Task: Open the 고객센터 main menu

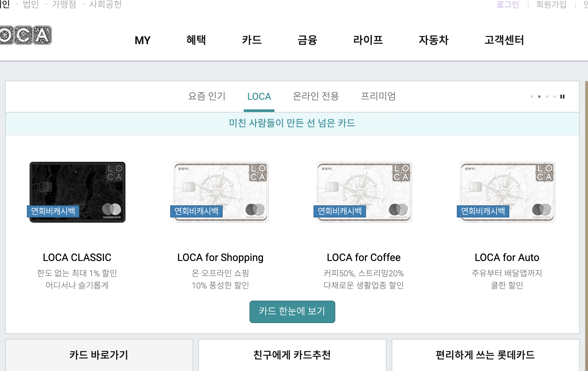Action: pyautogui.click(x=504, y=40)
